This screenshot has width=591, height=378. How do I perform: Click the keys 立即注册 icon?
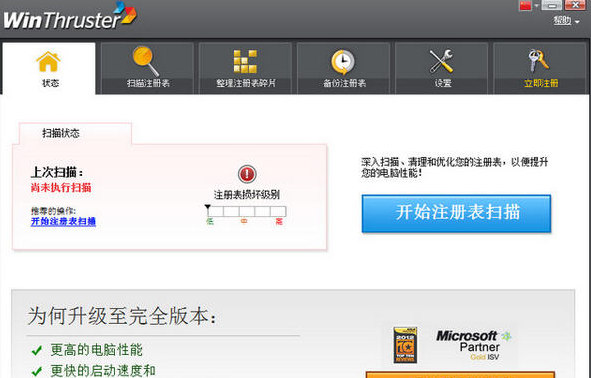[539, 61]
